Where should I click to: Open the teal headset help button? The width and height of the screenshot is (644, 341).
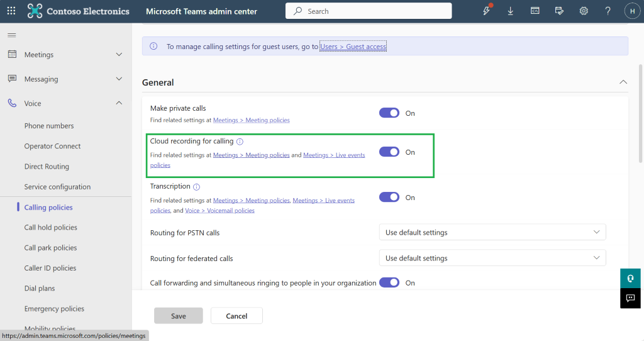click(x=630, y=278)
